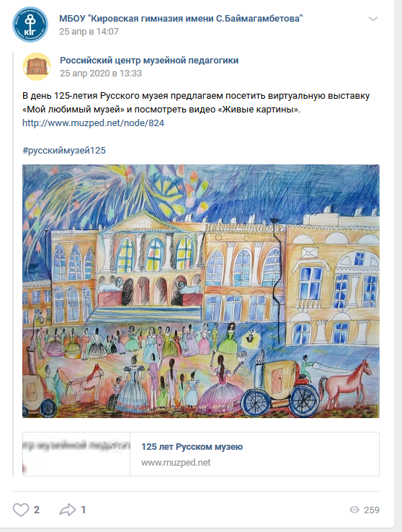The image size is (402, 532).
Task: Click the 25 апр 2020 в 13:33 timestamp
Action: click(101, 74)
